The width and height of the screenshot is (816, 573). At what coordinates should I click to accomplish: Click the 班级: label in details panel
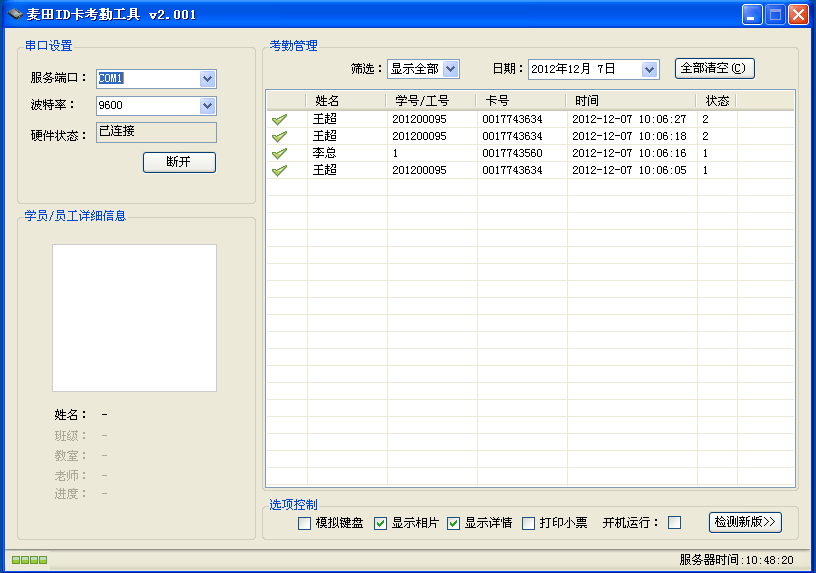tap(70, 436)
